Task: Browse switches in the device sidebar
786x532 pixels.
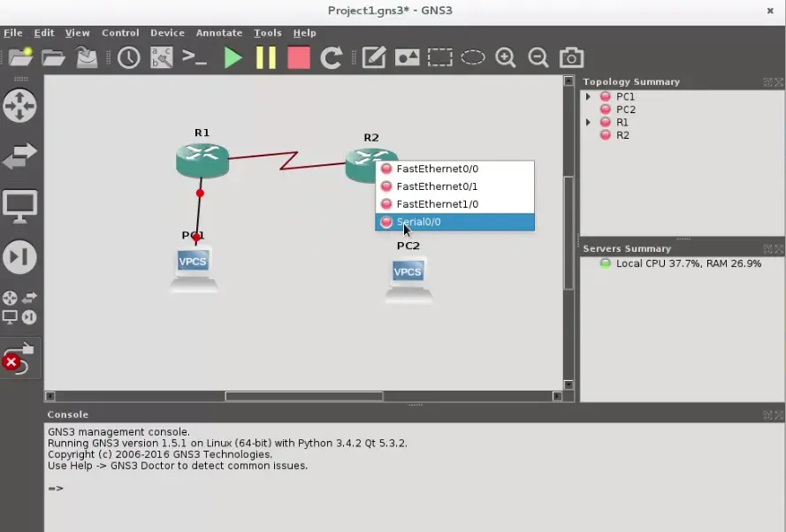Action: click(x=19, y=156)
